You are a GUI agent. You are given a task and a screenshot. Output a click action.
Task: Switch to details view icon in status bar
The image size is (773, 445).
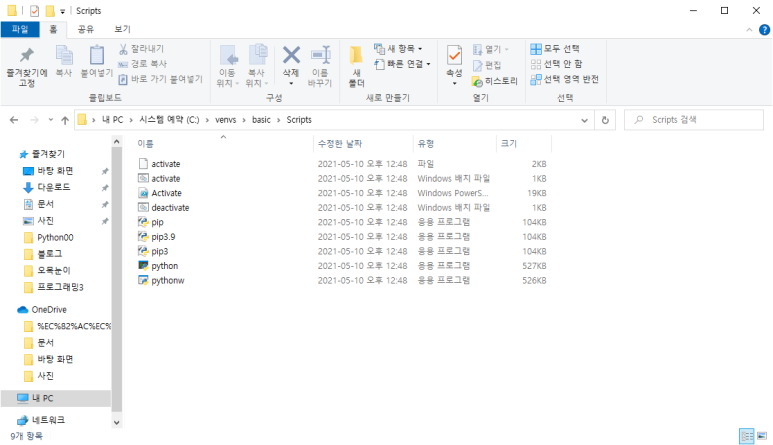click(747, 436)
